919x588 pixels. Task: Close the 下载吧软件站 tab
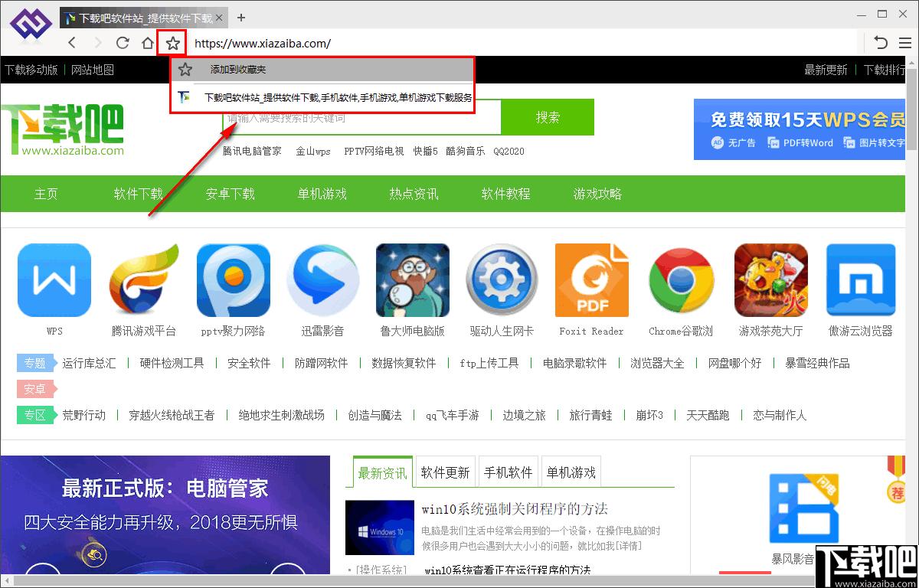(220, 18)
